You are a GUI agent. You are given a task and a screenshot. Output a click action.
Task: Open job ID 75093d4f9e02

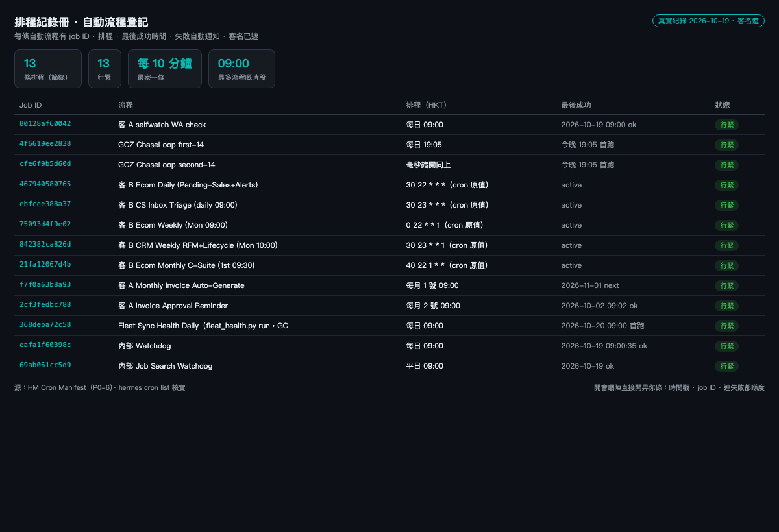45,224
